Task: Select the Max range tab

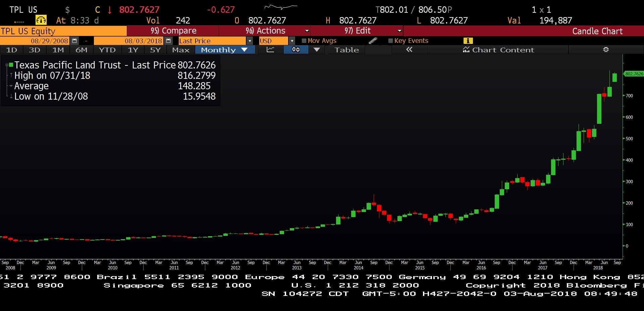Action: coord(181,50)
